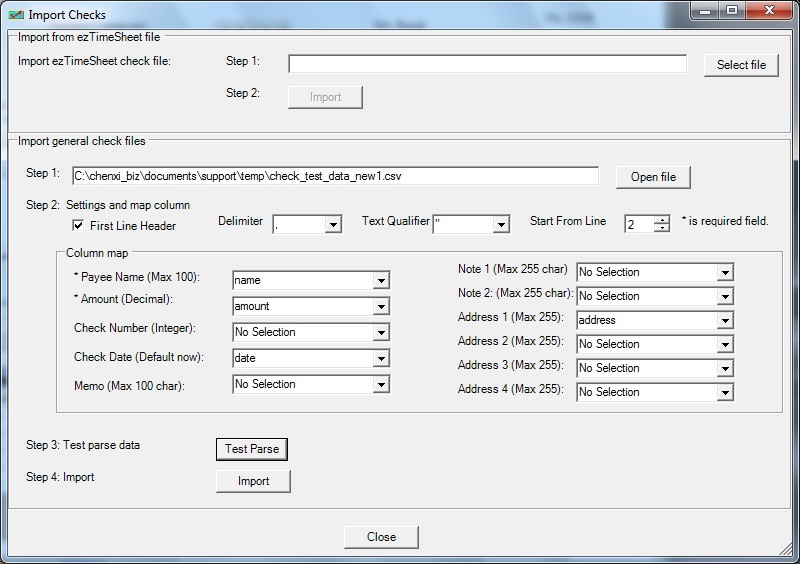Open the Address 4 column dropdown
The image size is (800, 564).
[724, 393]
